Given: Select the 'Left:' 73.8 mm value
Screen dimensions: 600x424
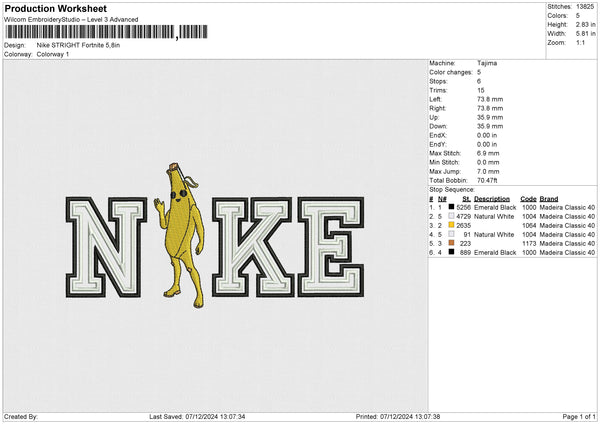Looking at the screenshot, I should click(490, 99).
